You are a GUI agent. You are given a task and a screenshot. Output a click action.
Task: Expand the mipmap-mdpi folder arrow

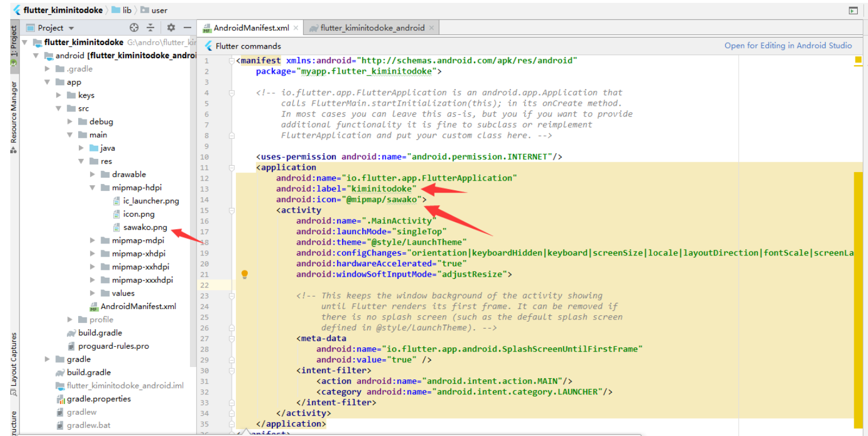tap(93, 241)
